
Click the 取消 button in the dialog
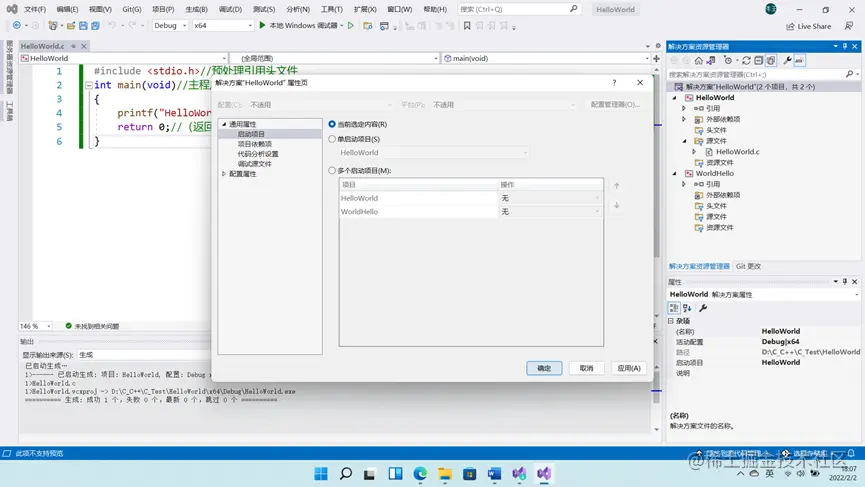click(586, 368)
